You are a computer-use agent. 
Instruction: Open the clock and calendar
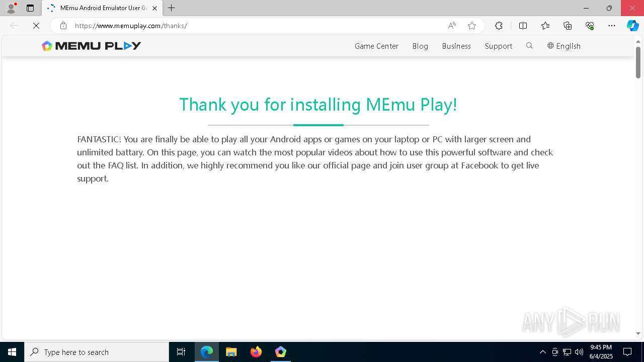(x=601, y=352)
